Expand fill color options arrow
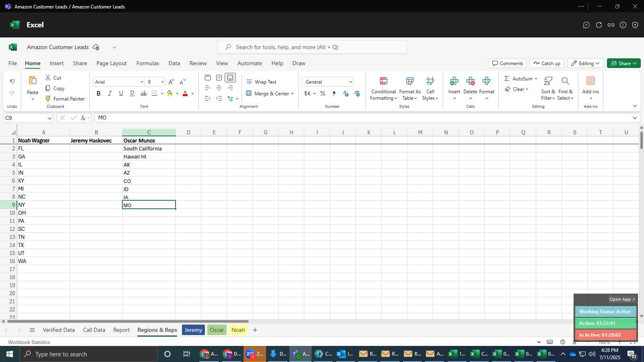Screen dimensions: 644x362 tap(177, 93)
